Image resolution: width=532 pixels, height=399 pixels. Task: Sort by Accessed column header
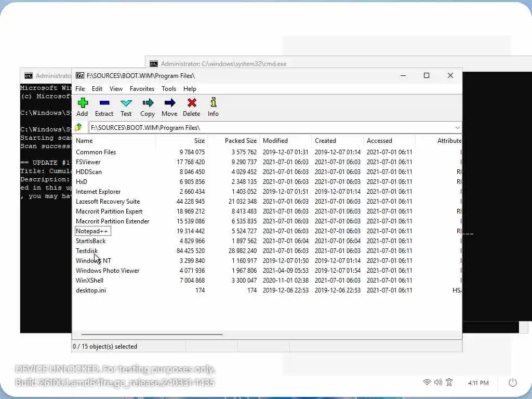click(390, 140)
